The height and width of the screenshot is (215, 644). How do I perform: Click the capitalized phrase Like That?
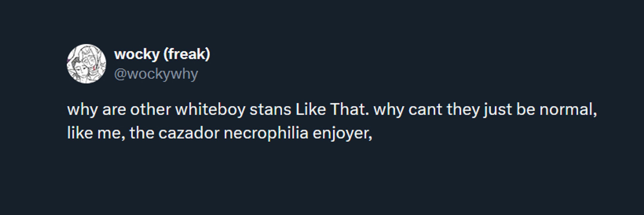tap(332, 109)
